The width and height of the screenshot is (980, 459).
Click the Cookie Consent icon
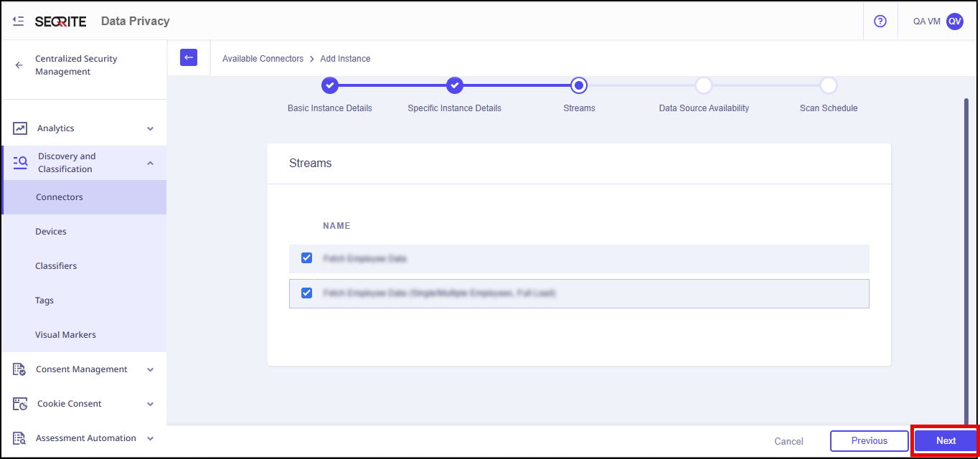tap(21, 404)
